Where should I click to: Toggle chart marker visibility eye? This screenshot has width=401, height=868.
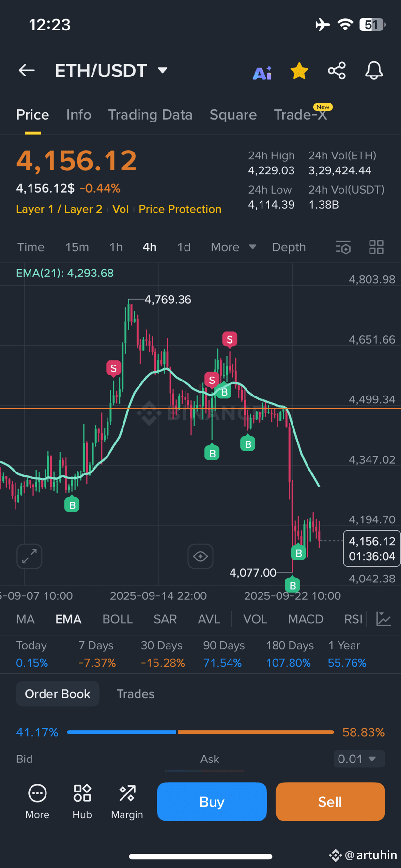click(x=200, y=556)
